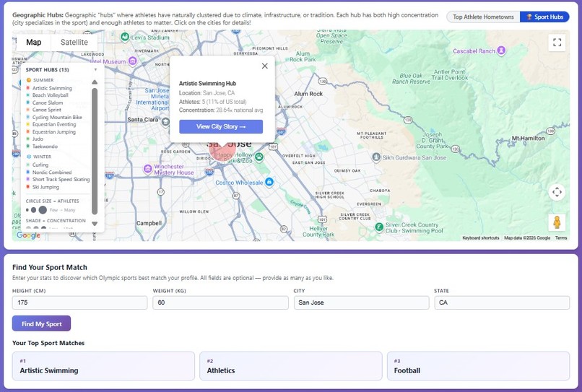Click the Google logo on the map
Viewport: 582px width, 392px height.
pyautogui.click(x=29, y=235)
